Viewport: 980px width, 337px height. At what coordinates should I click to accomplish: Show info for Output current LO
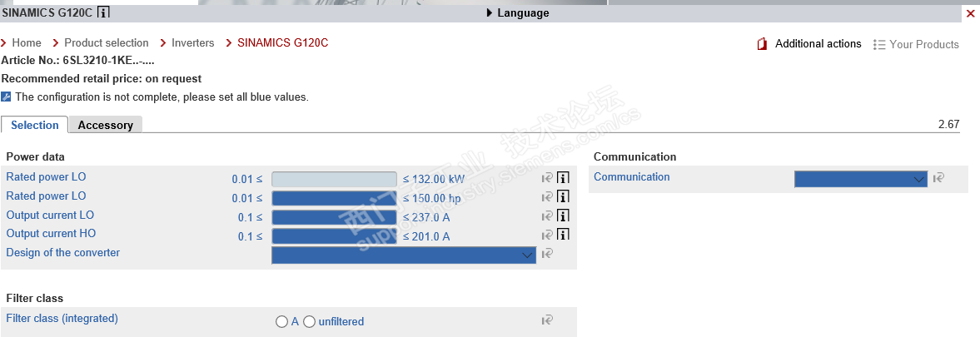(563, 216)
